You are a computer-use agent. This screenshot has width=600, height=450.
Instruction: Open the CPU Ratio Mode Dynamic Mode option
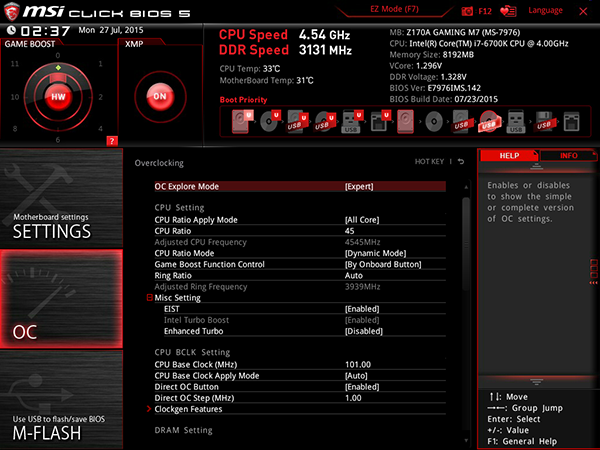[x=300, y=253]
